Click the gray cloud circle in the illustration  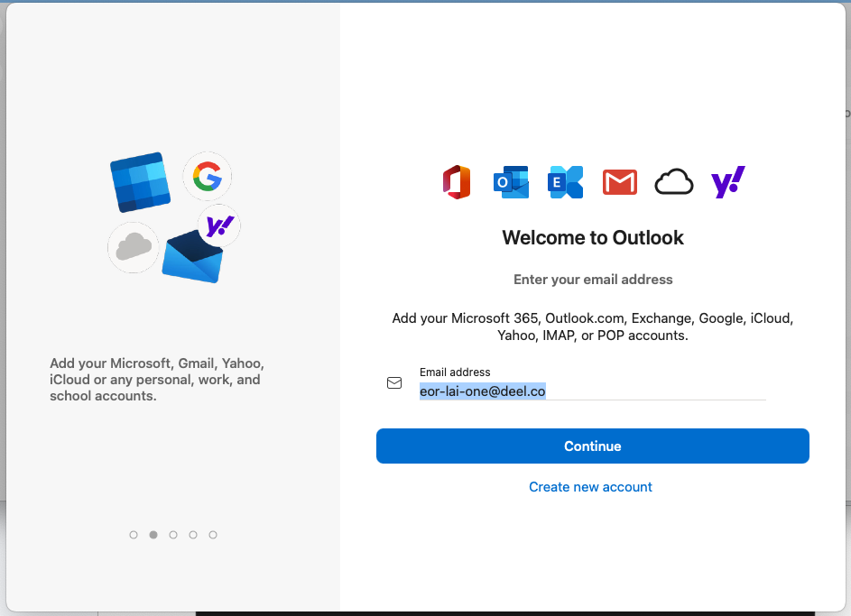pos(134,246)
